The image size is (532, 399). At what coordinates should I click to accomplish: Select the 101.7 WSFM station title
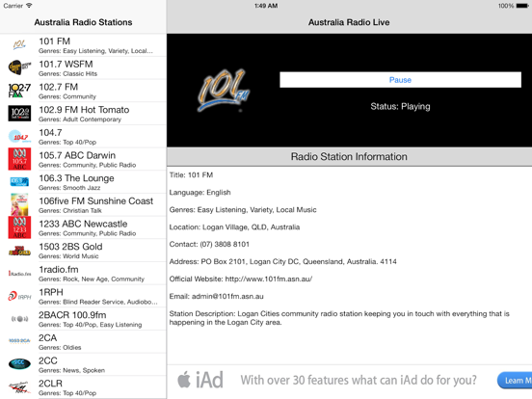66,65
